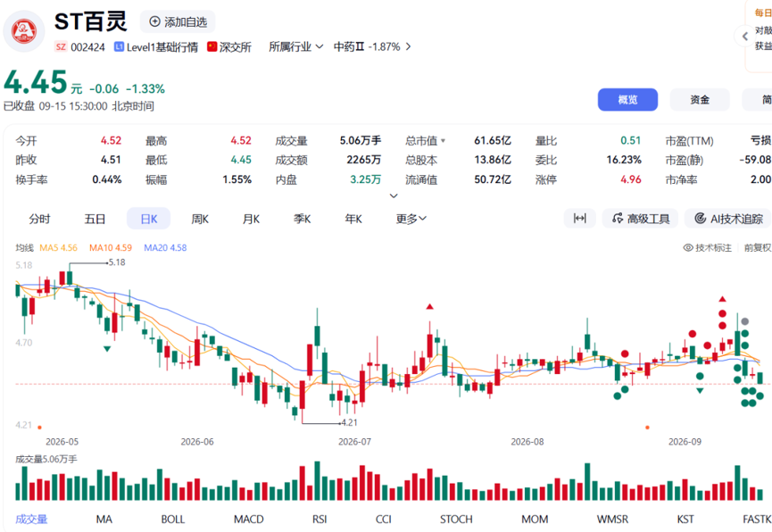Switch to 周K chart tab
This screenshot has height=532, width=772.
pos(199,218)
